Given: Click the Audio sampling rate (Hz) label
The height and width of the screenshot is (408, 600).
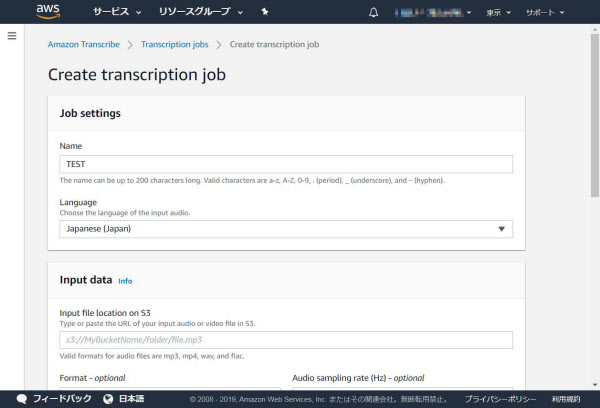Looking at the screenshot, I should (x=358, y=378).
